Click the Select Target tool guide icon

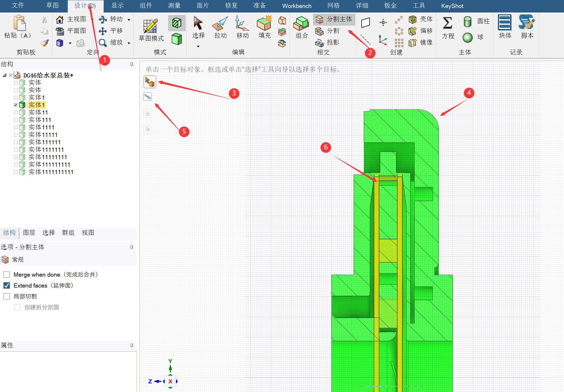point(150,82)
